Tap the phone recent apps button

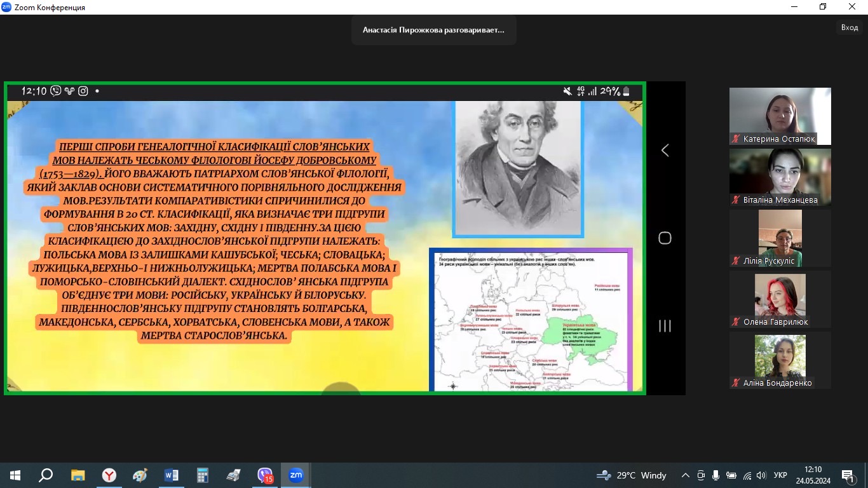tap(665, 326)
